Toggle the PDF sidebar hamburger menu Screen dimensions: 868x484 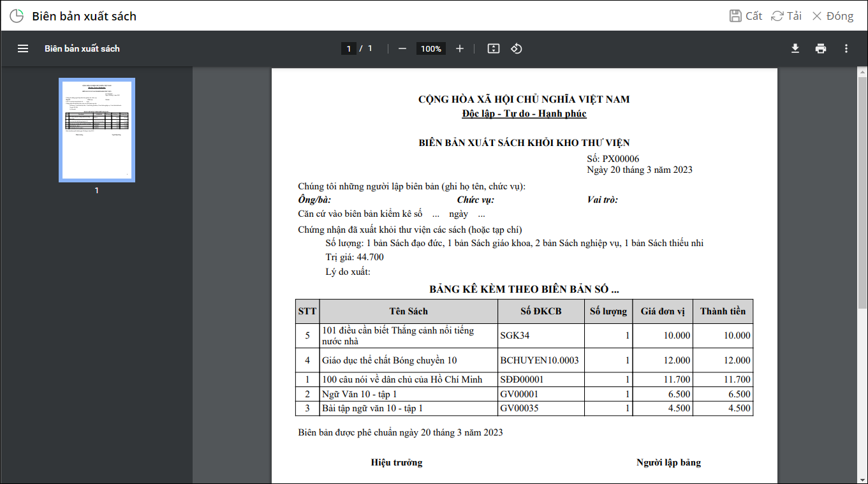pos(23,48)
